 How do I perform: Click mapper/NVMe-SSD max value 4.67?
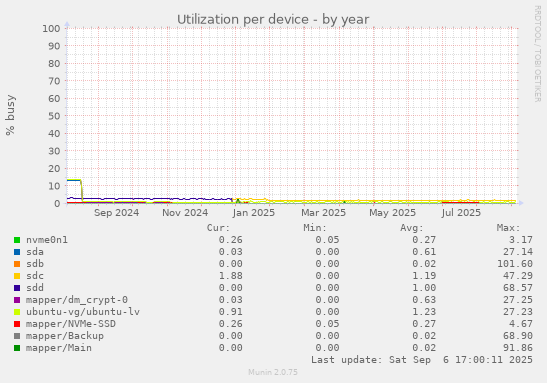pyautogui.click(x=521, y=324)
